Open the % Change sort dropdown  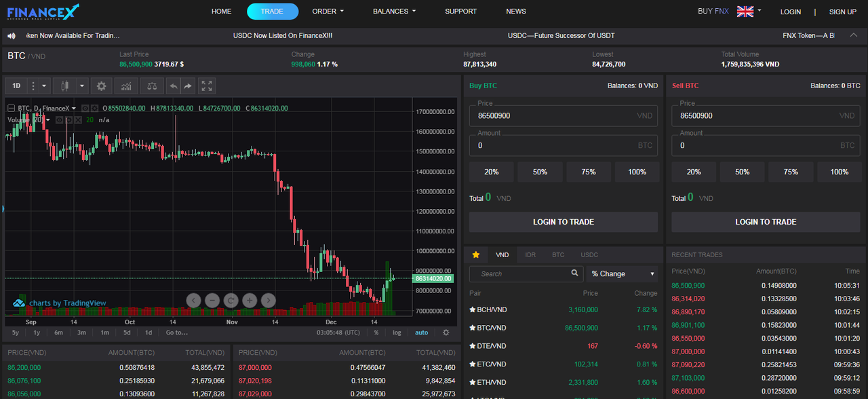(623, 273)
